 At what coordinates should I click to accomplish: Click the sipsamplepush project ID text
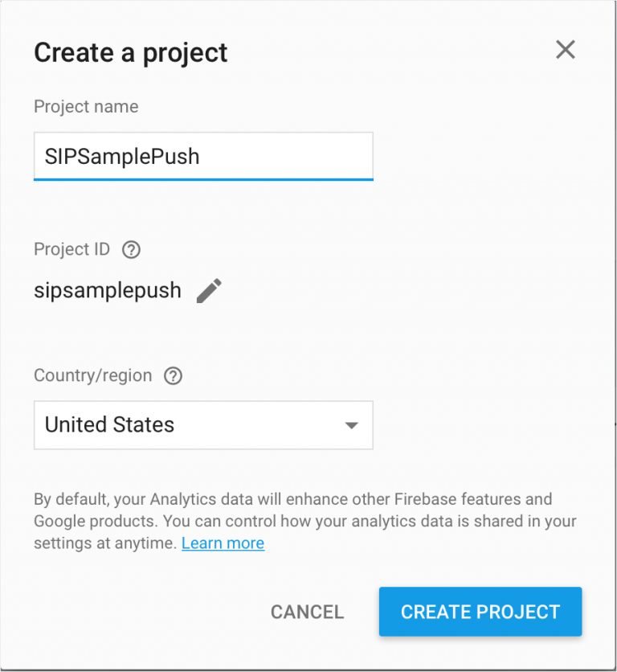tap(107, 290)
